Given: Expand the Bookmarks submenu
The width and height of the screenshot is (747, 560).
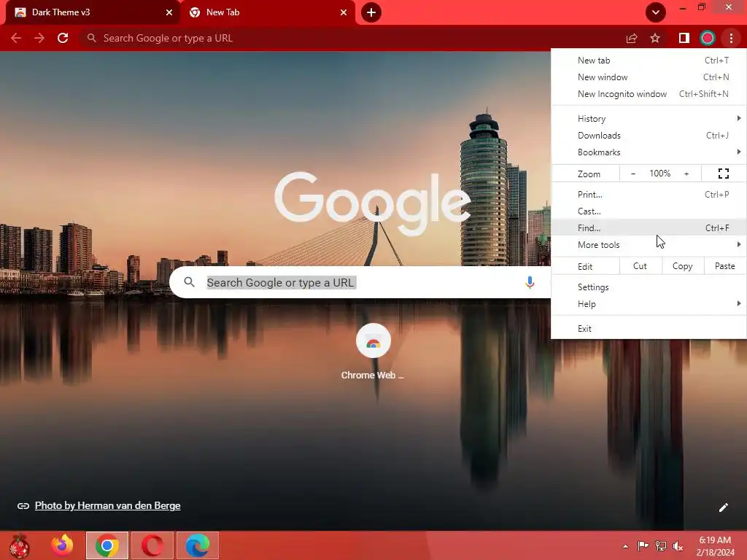Looking at the screenshot, I should [649, 152].
